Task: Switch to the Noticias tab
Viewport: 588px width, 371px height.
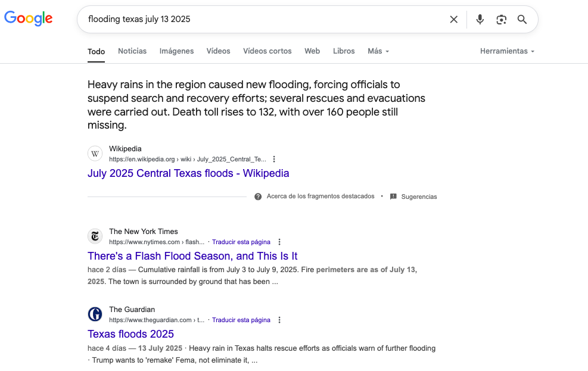Action: point(132,51)
